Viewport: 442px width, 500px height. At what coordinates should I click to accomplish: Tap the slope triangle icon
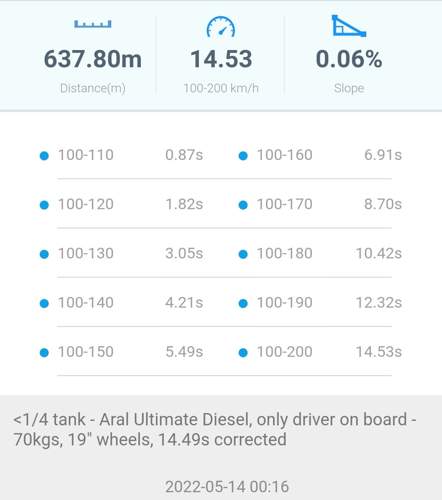(x=349, y=26)
